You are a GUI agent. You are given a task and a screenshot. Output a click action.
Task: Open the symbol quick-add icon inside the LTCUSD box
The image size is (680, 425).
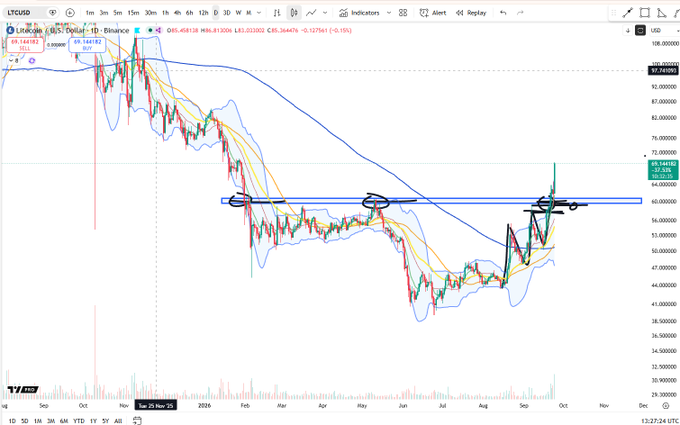pyautogui.click(x=53, y=13)
